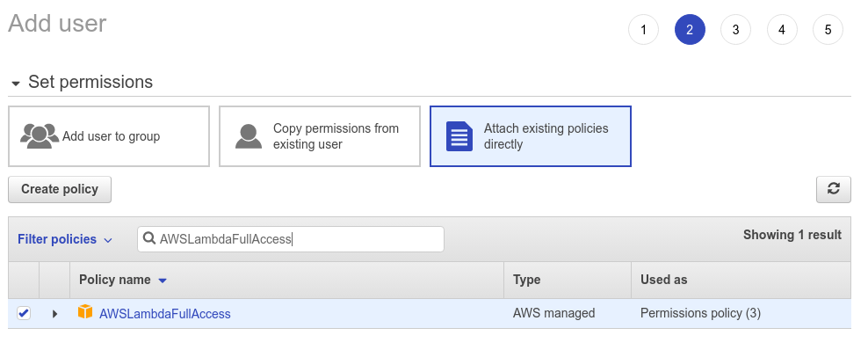868x350 pixels.
Task: Click the Add user page heading
Action: 57,24
